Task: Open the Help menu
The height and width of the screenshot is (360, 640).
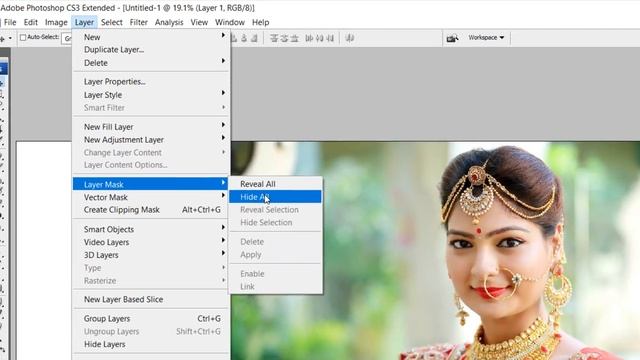Action: (x=260, y=22)
